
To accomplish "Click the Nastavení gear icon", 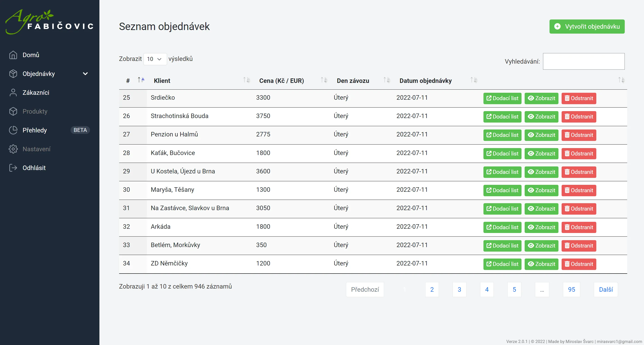I will 13,149.
